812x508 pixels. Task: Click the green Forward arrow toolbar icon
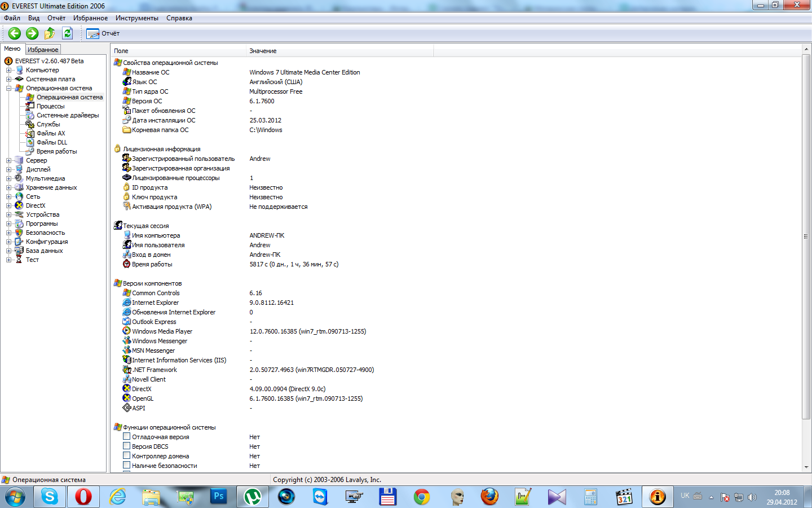pyautogui.click(x=32, y=33)
